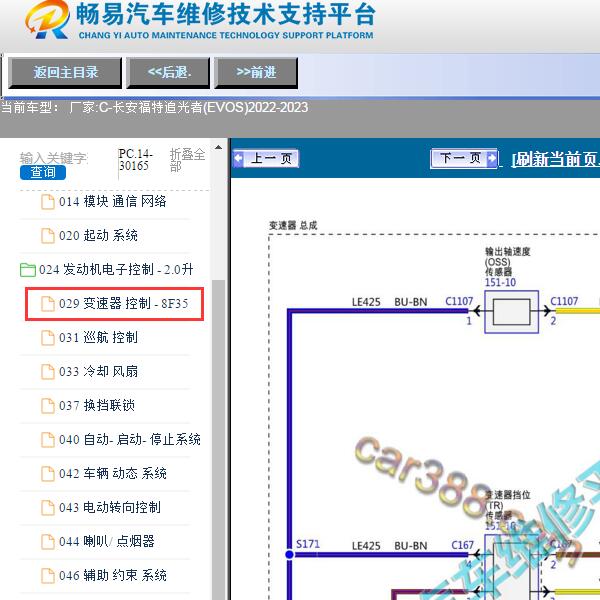Focus the keyword input field showing PC.14-30165
The height and width of the screenshot is (600, 600).
tap(137, 160)
